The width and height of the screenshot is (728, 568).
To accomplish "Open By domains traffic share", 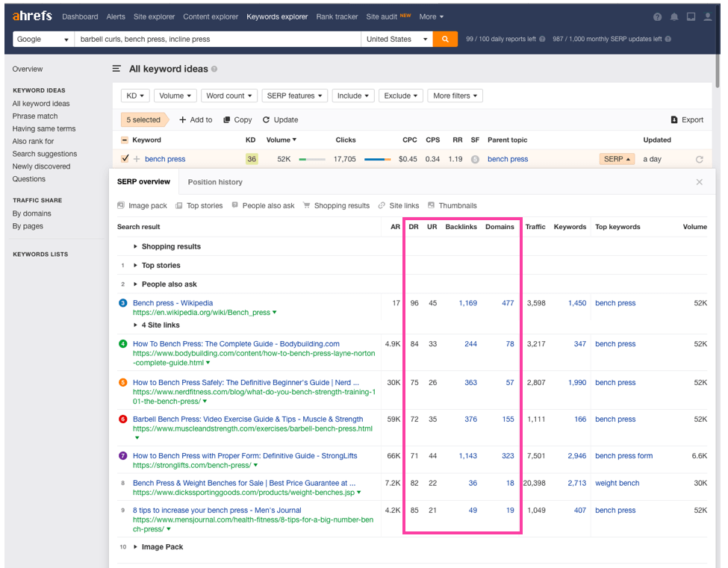I will pyautogui.click(x=31, y=213).
